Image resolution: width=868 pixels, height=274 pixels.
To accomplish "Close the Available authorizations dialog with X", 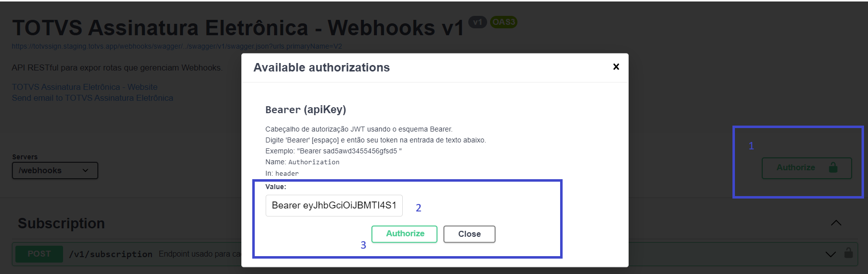I will point(616,67).
